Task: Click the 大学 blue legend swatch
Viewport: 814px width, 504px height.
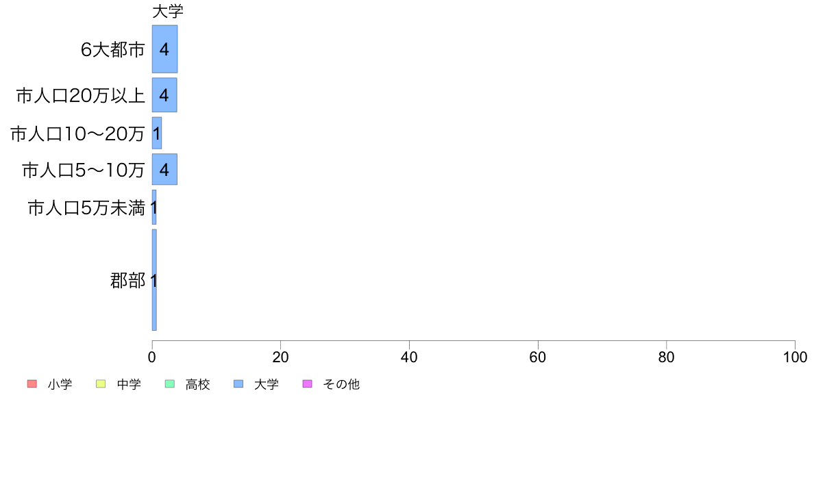Action: [x=238, y=383]
